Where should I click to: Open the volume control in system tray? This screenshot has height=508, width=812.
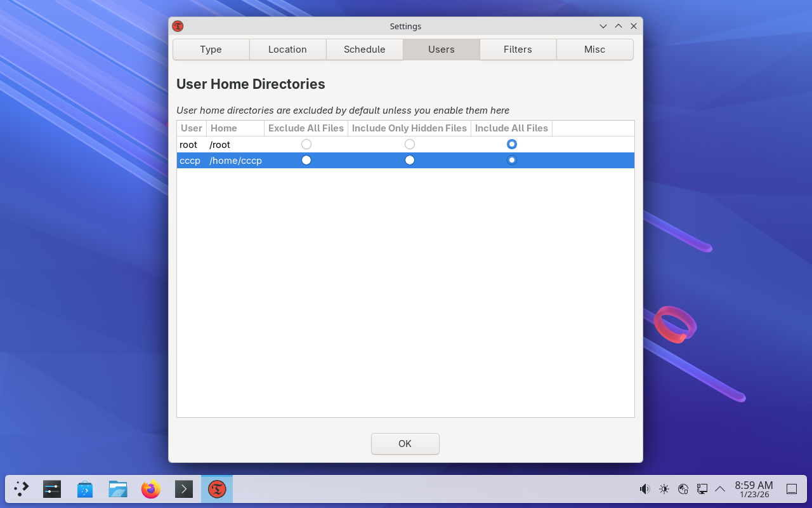[x=645, y=489]
